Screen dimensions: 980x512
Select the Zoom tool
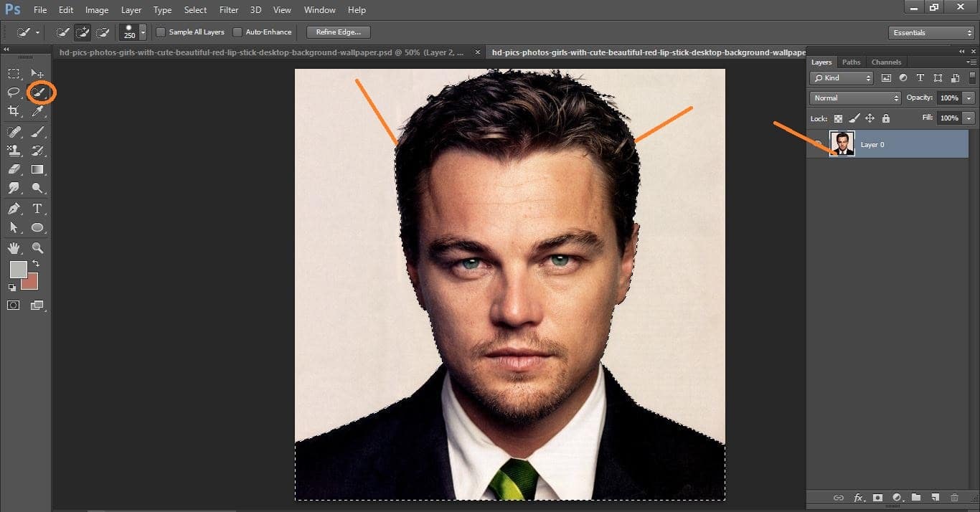(x=37, y=248)
